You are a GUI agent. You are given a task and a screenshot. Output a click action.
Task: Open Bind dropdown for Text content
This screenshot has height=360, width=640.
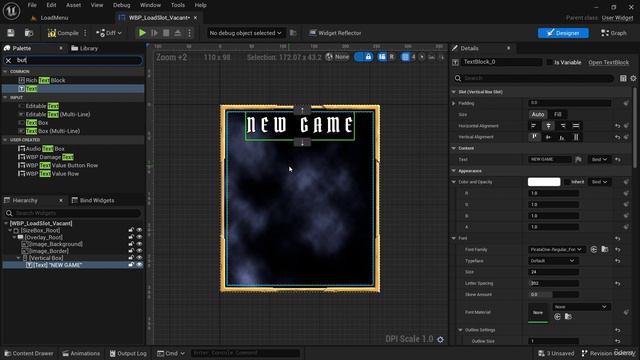coord(599,160)
